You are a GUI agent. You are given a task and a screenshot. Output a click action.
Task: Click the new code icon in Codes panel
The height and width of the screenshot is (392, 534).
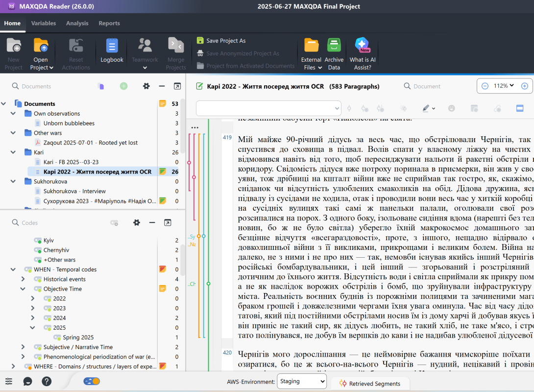click(x=114, y=223)
